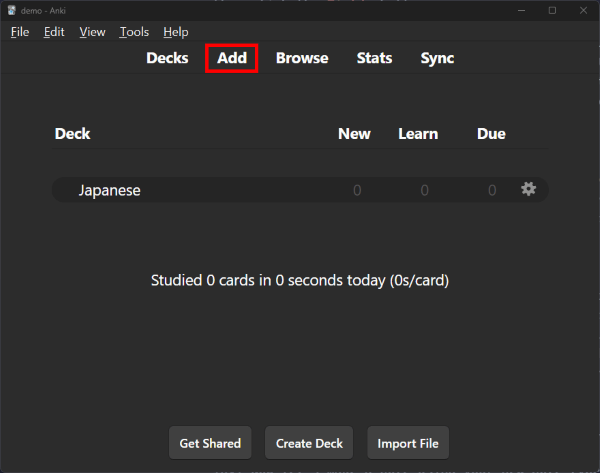Click the 'Studied 0 cards' summary text
Viewport: 600px width, 473px height.
click(x=300, y=281)
